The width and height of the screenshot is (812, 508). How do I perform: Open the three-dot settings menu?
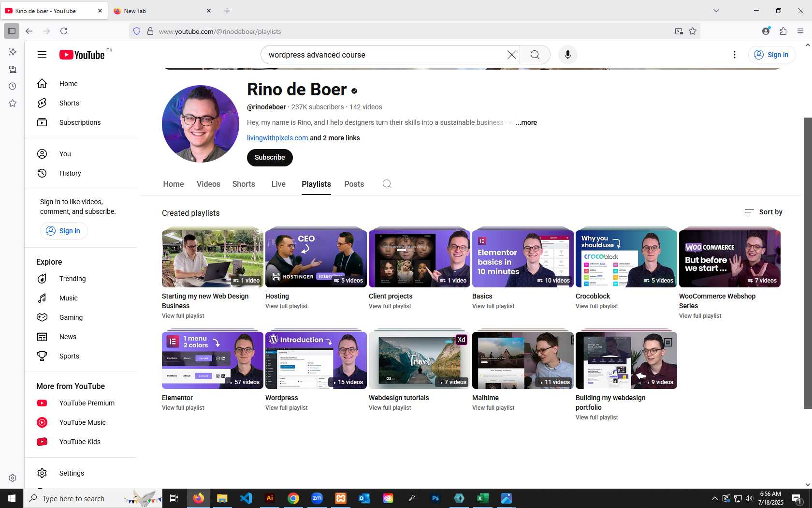[x=735, y=55]
